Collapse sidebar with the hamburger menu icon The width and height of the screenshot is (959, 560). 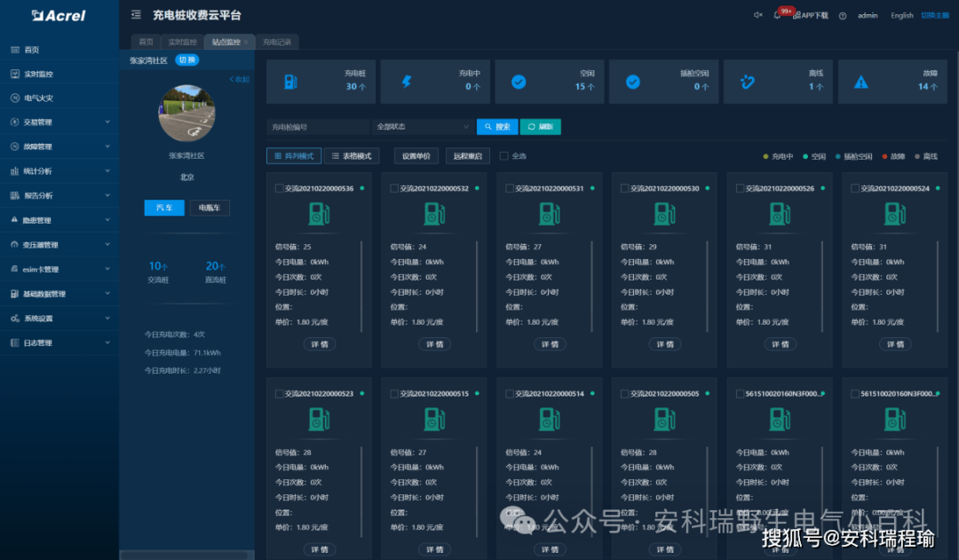(x=136, y=15)
